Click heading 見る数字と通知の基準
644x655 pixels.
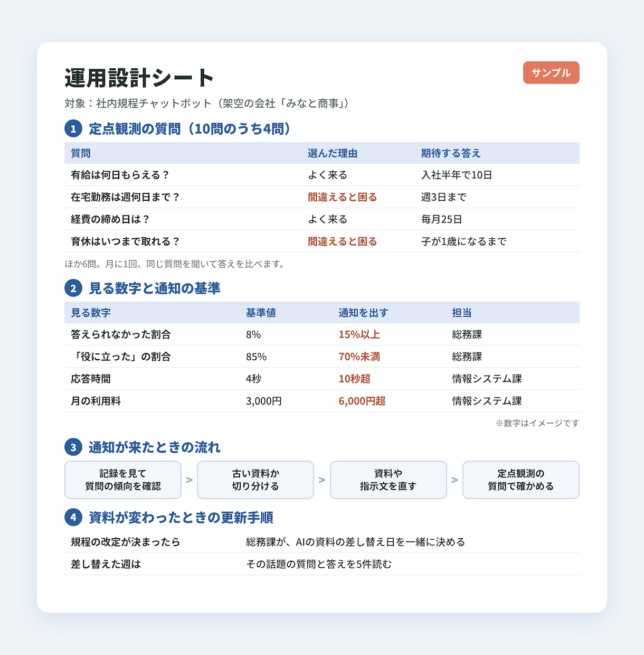[x=155, y=288]
